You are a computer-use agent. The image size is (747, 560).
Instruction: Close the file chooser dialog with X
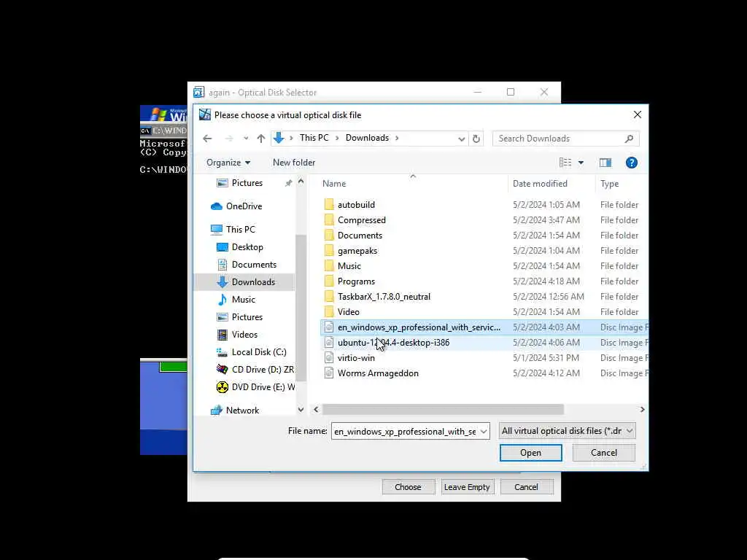click(x=637, y=114)
